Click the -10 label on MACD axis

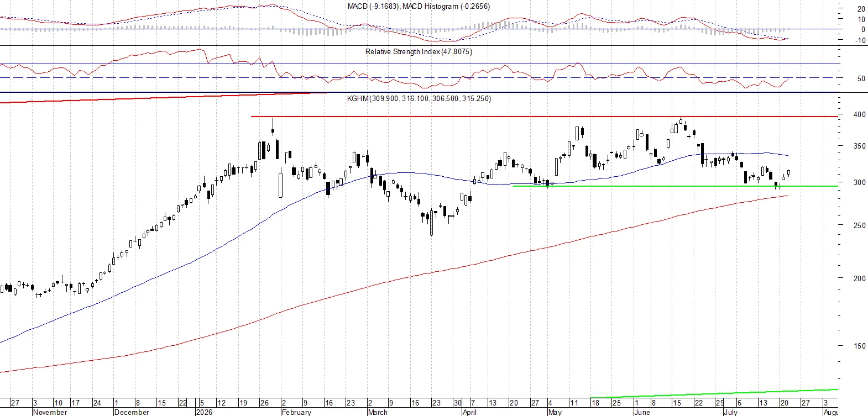[860, 40]
